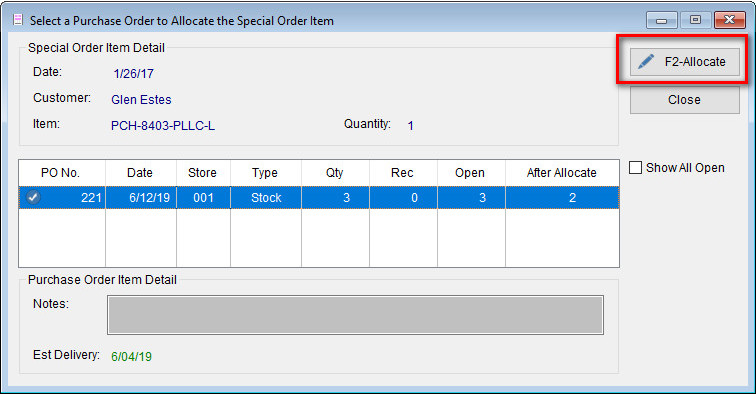Click the F2-Allocate button
The image size is (756, 394).
pos(685,62)
